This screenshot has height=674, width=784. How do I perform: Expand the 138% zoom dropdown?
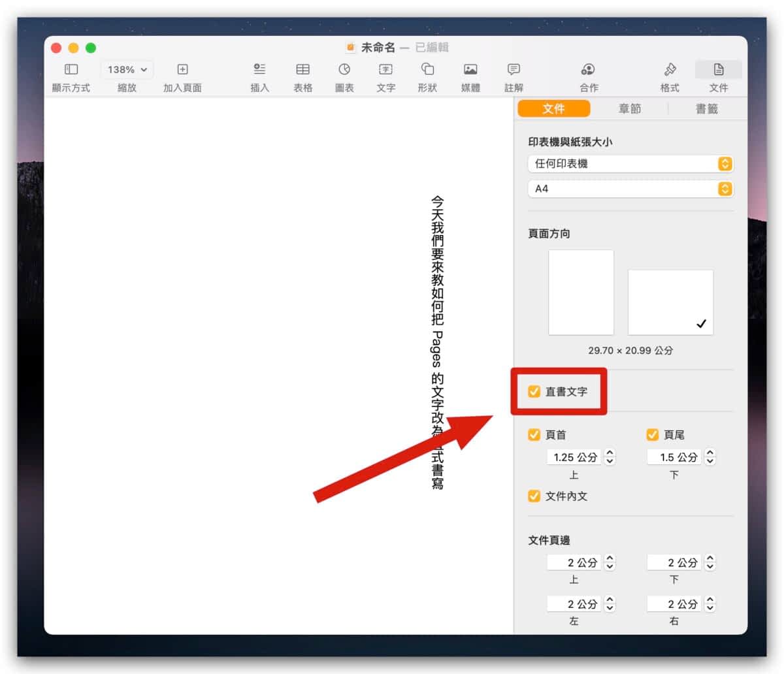pos(127,69)
